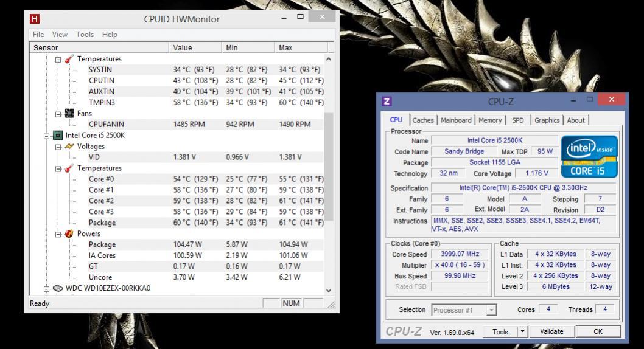Click the flame icon beside Powers
The width and height of the screenshot is (644, 349).
[x=69, y=233]
